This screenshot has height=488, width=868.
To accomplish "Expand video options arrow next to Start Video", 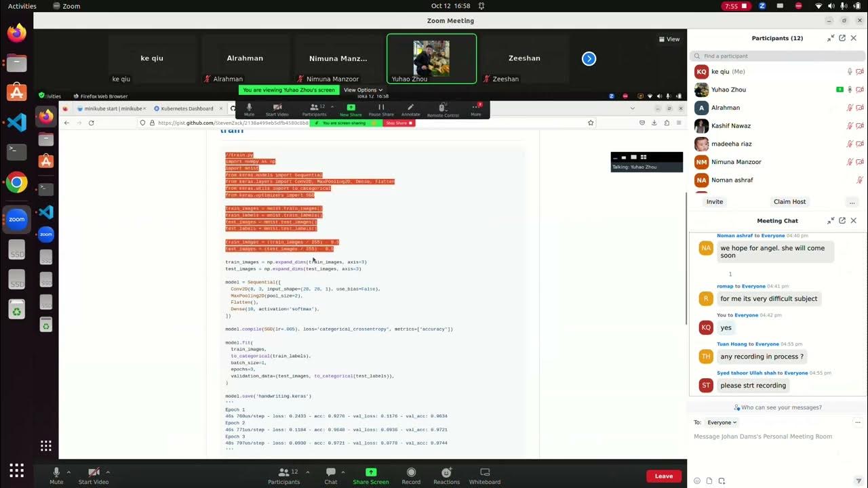I will tap(108, 472).
